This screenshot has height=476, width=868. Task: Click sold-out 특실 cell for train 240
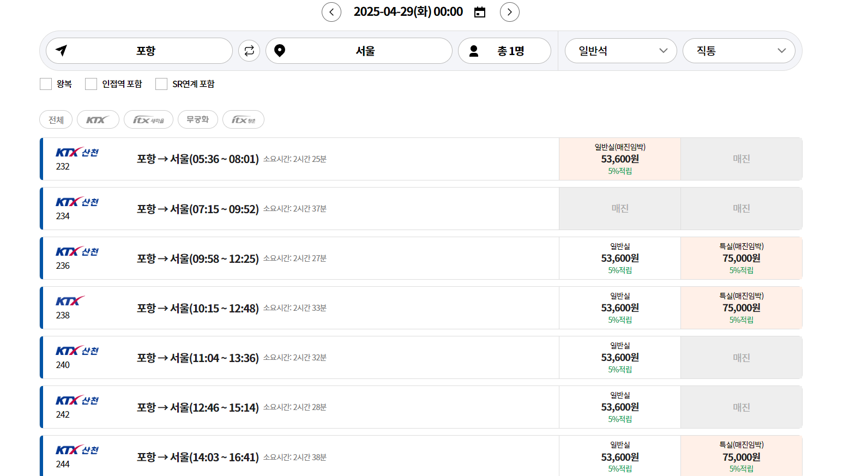[742, 357]
